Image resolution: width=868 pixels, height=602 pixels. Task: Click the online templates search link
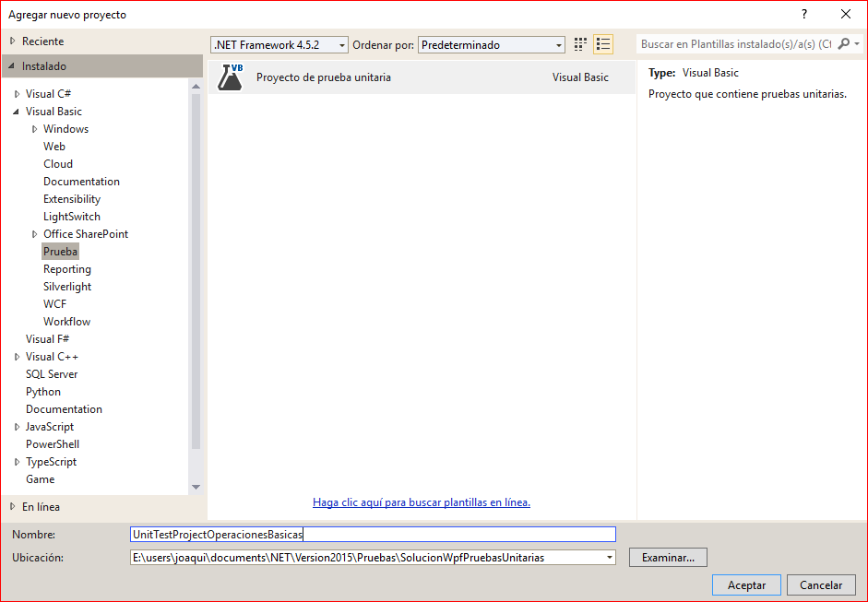(422, 502)
